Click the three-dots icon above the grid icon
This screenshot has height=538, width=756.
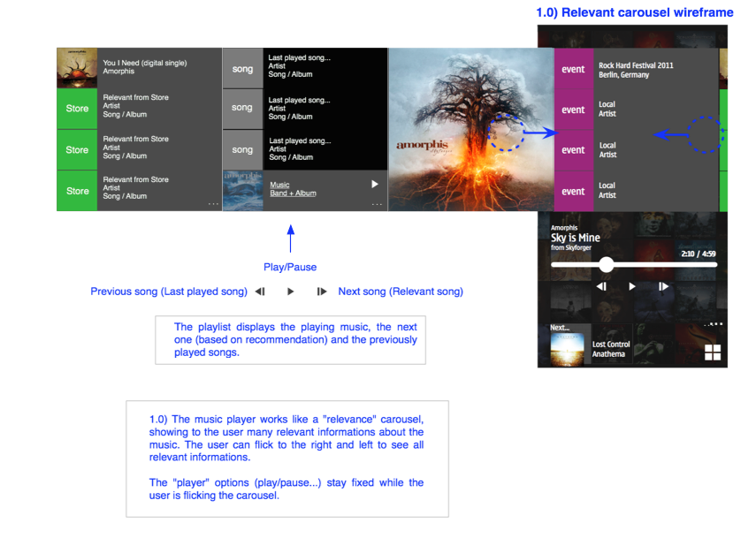click(x=713, y=324)
